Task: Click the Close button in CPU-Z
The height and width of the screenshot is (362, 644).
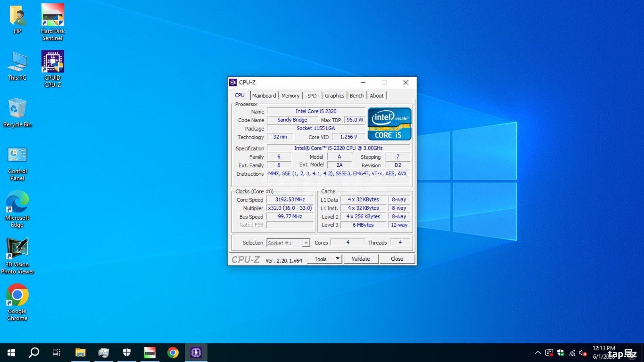Action: (x=397, y=259)
